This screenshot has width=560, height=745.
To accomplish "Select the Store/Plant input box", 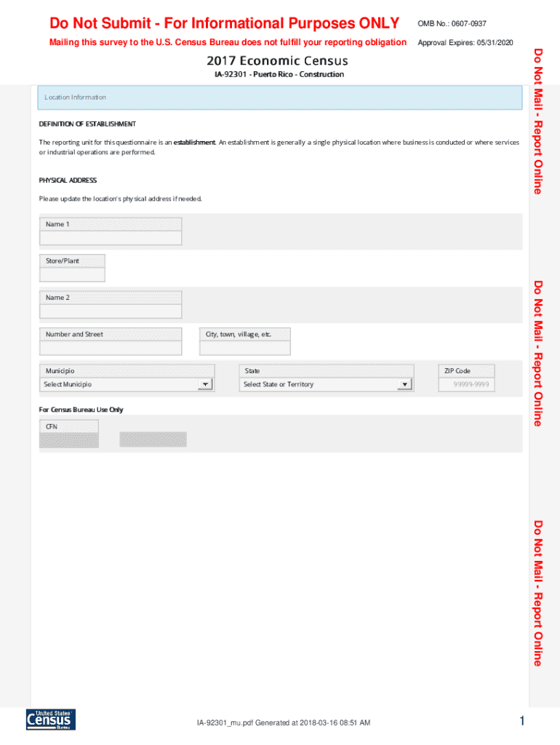I will 72,274.
